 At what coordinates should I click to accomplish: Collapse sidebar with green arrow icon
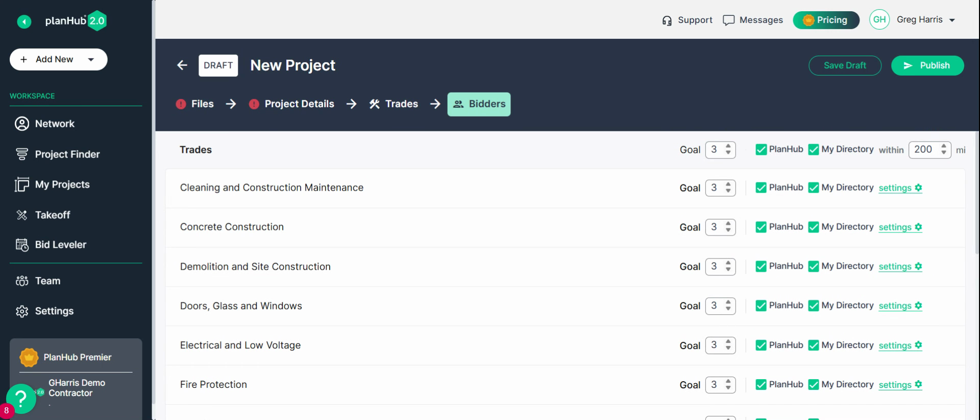tap(24, 21)
